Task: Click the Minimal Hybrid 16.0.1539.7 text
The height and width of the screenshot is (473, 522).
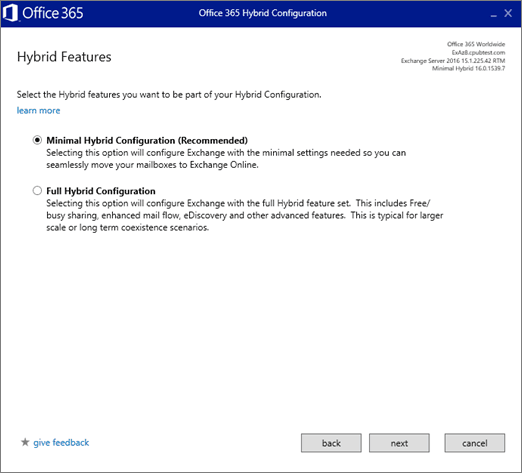Action: (x=468, y=68)
